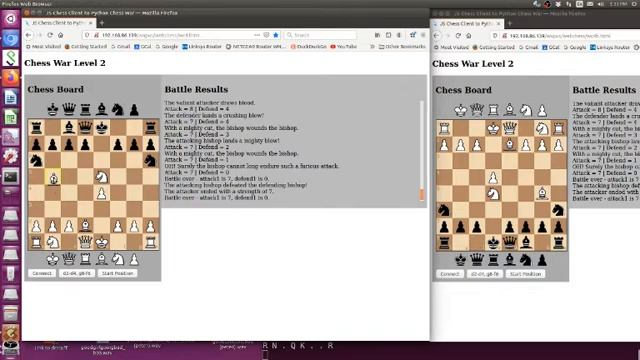The image size is (640, 360).
Task: Expand Other Bookmarks folder in left window
Action: [402, 47]
